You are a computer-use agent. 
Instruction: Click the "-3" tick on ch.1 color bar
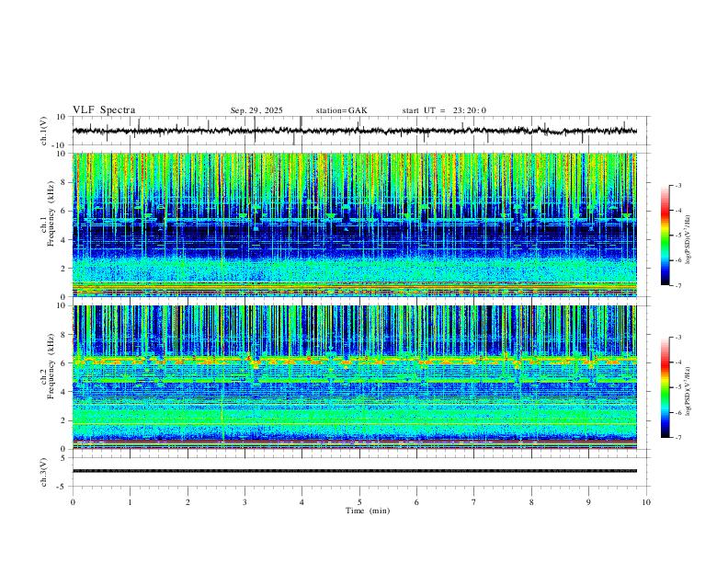pyautogui.click(x=677, y=185)
